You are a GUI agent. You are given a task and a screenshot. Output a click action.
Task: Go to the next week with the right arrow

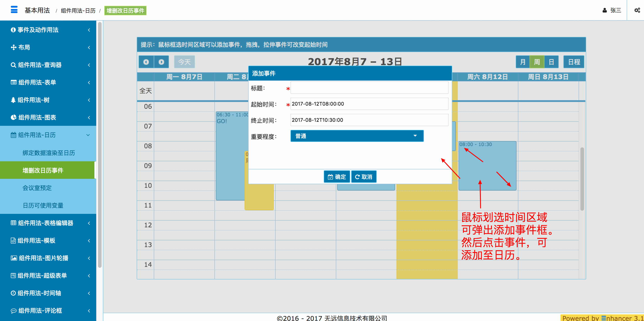pyautogui.click(x=161, y=62)
